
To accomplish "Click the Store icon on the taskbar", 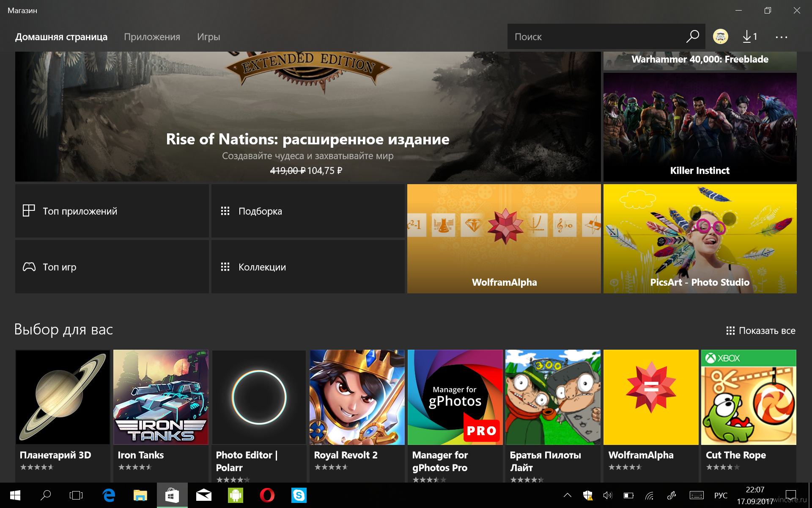I will [x=172, y=495].
